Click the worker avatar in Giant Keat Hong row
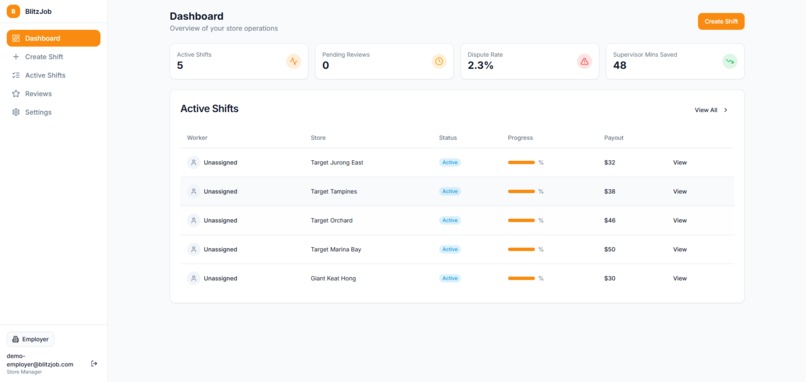The image size is (806, 382). pyautogui.click(x=193, y=278)
